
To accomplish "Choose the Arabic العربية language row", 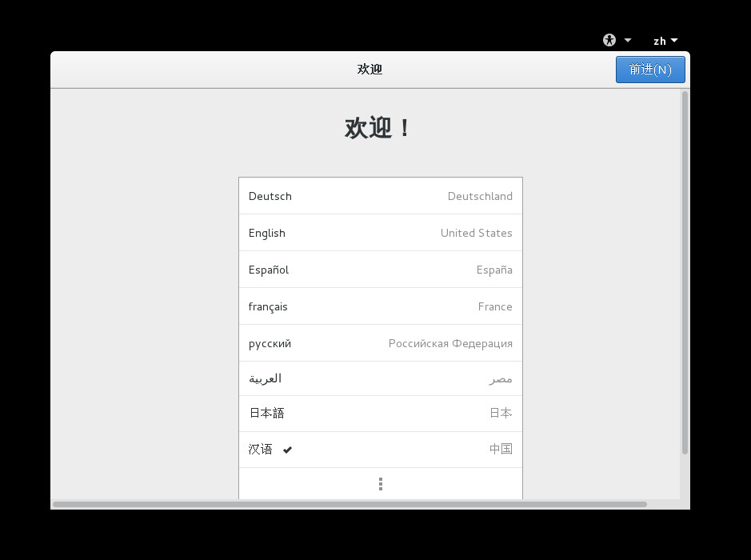I will click(380, 378).
